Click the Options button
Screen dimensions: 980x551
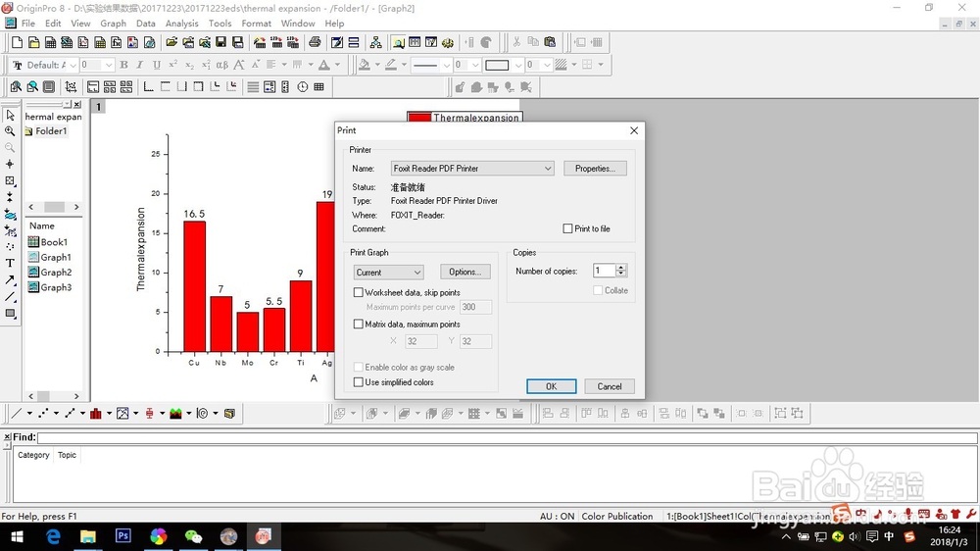(465, 272)
